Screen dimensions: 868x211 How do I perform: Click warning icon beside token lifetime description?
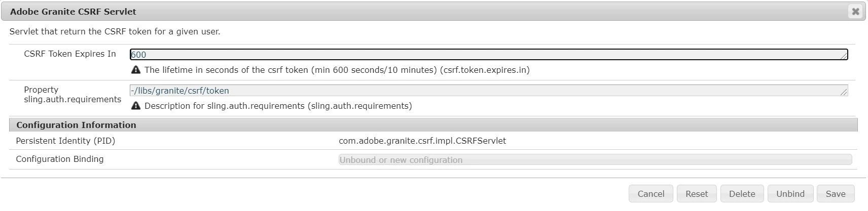pyautogui.click(x=135, y=70)
